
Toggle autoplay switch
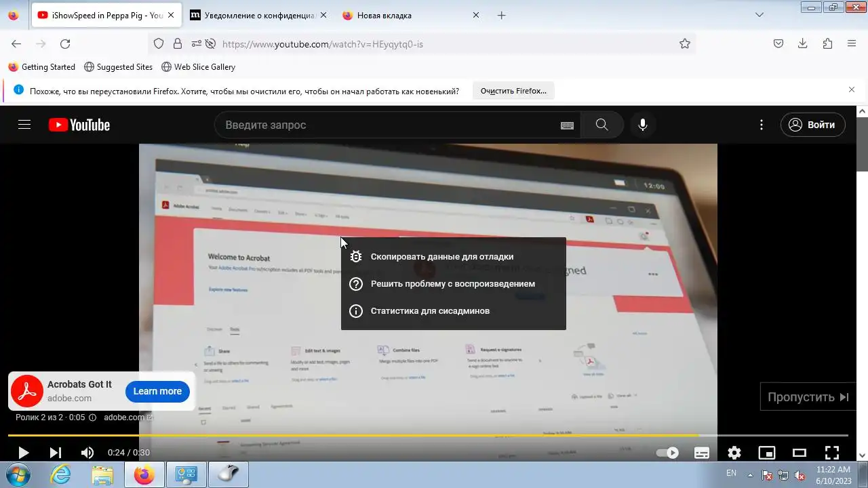667,452
